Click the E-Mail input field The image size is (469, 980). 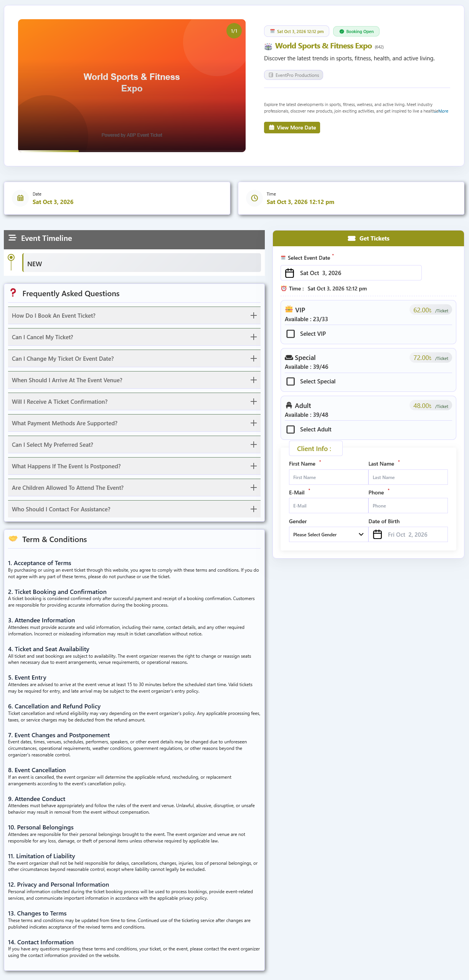(329, 506)
